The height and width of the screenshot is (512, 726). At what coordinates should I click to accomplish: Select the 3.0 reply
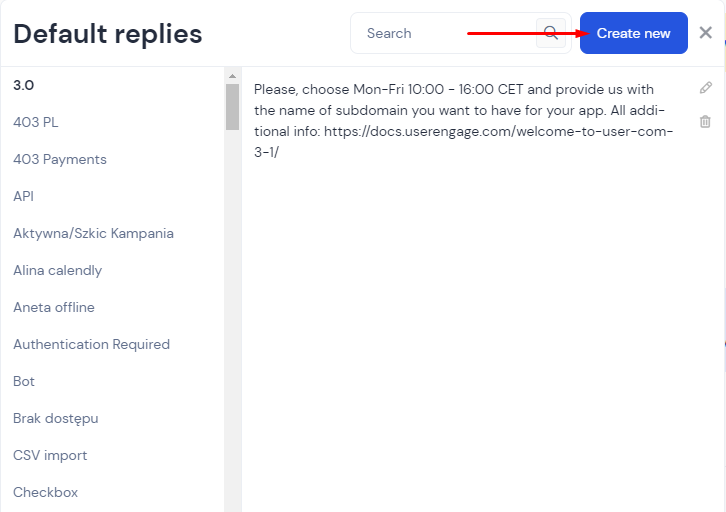click(24, 85)
